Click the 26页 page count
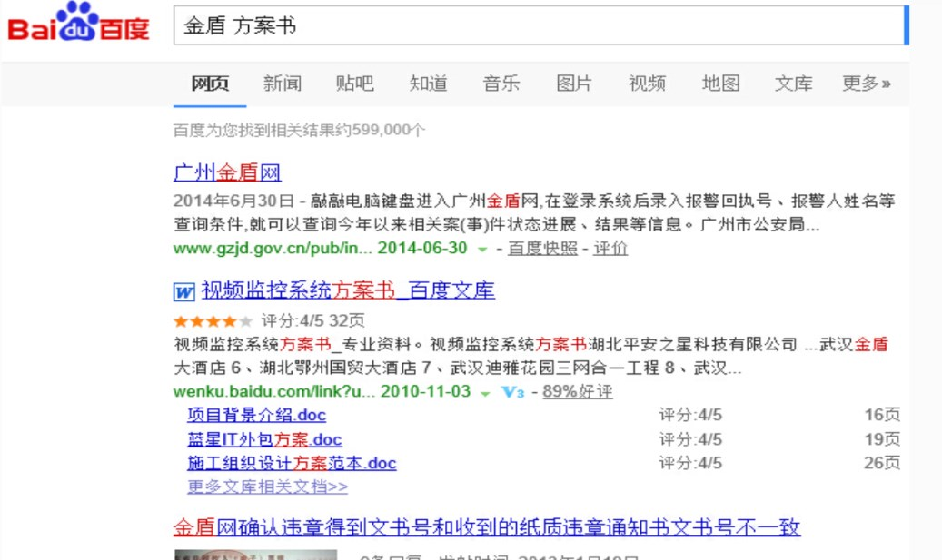 tap(882, 463)
